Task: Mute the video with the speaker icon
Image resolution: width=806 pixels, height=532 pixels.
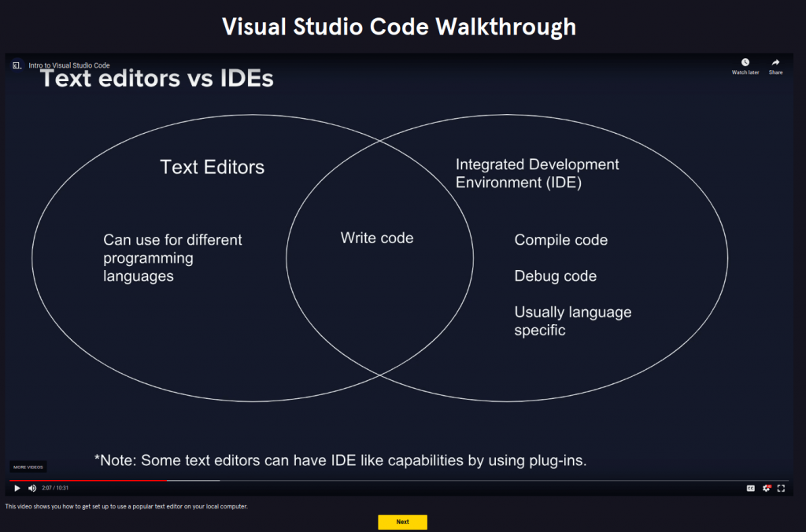Action: (32, 488)
